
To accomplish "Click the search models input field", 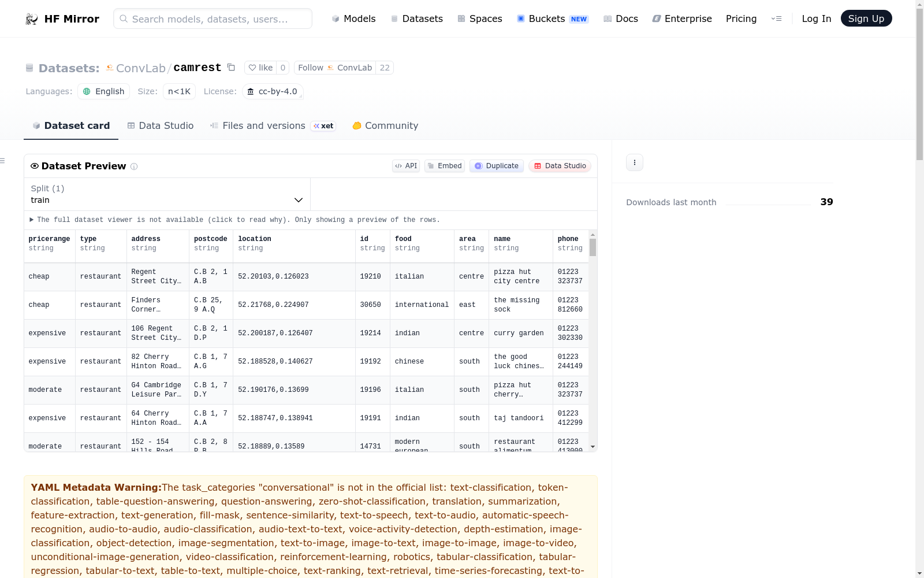I will point(213,18).
